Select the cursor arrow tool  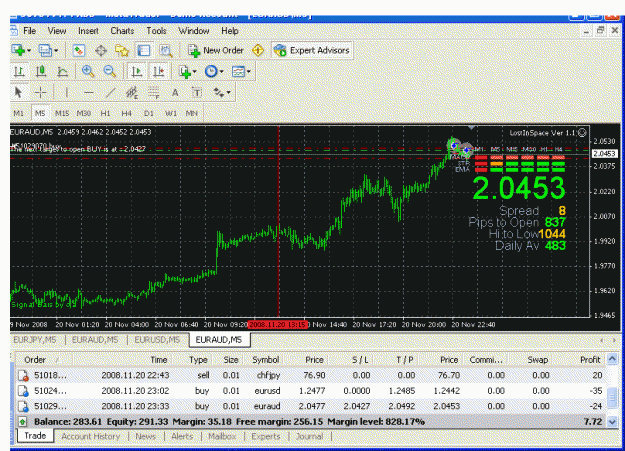(x=18, y=93)
